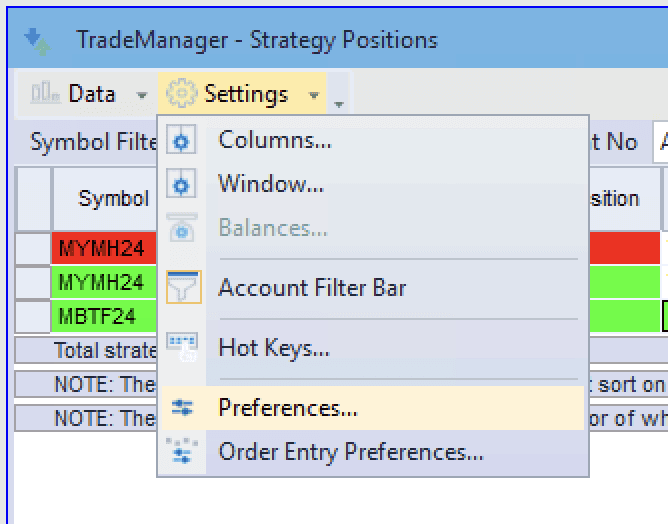Toggle Account Filter Bar menu item

[373, 287]
